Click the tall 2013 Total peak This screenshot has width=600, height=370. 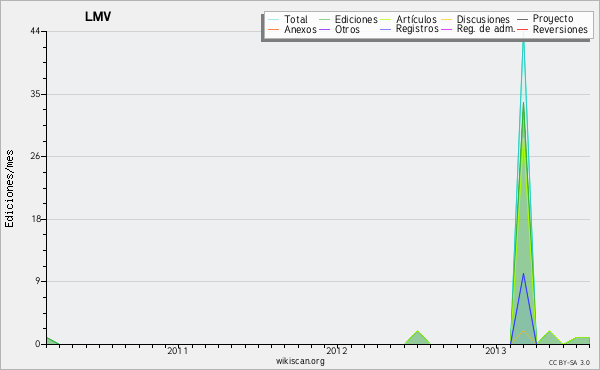pyautogui.click(x=523, y=40)
